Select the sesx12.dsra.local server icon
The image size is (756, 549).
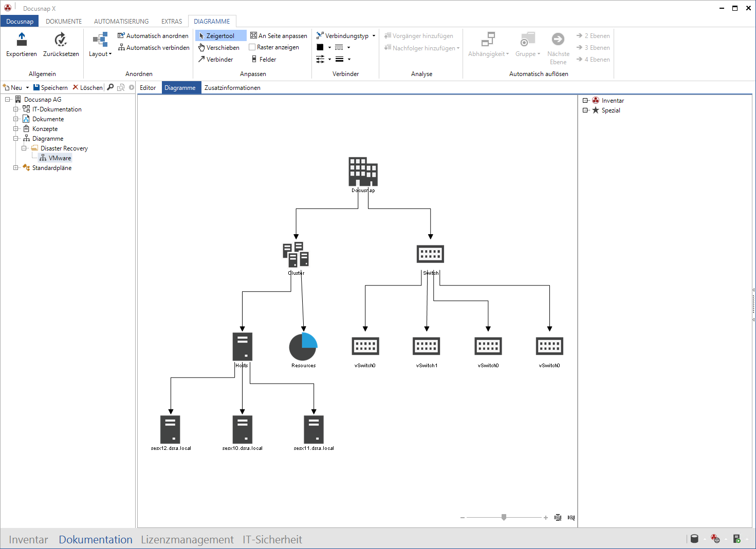point(170,429)
